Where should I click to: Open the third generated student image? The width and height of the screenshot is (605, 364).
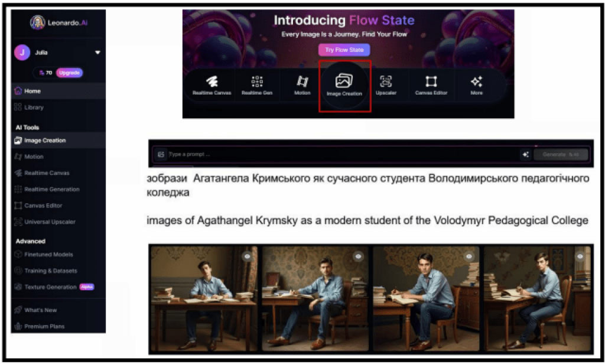[426, 299]
